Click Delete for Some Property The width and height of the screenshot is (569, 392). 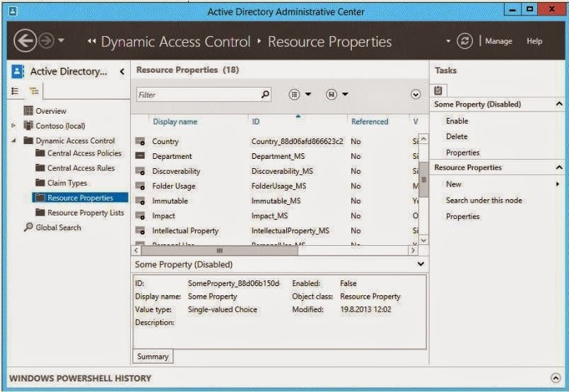point(457,136)
